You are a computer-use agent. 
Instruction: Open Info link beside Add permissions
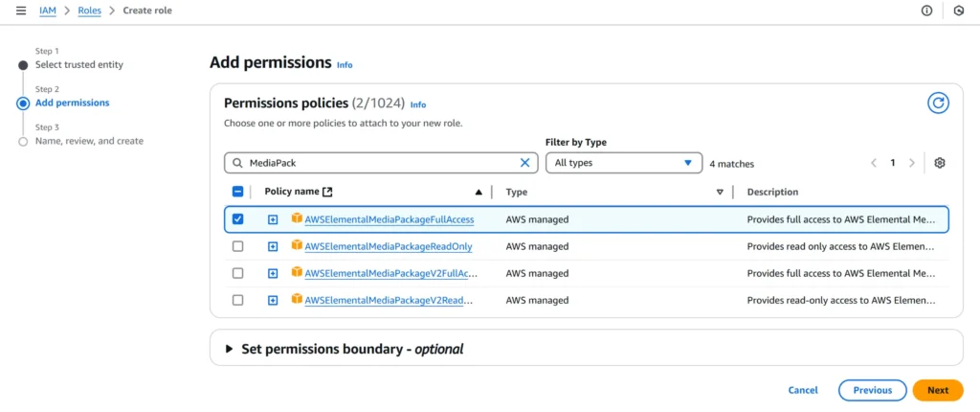345,64
